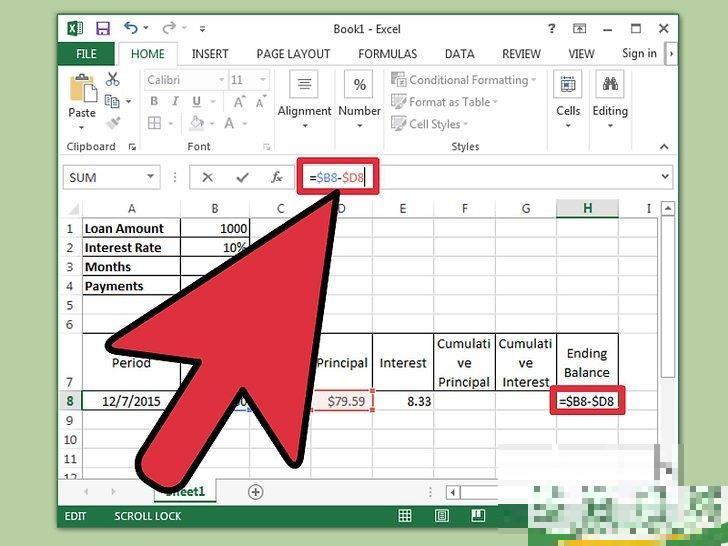Click inside the formula bar input
The image size is (728, 546).
pyautogui.click(x=500, y=177)
